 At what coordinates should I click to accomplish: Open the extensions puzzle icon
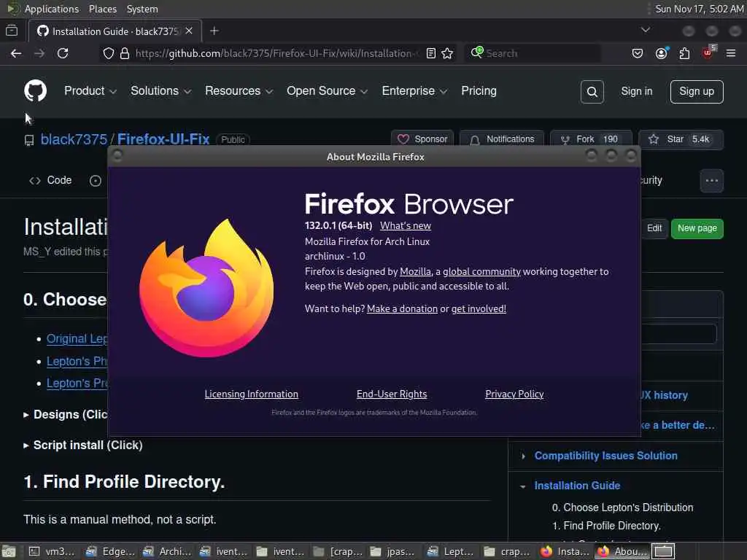click(x=684, y=53)
